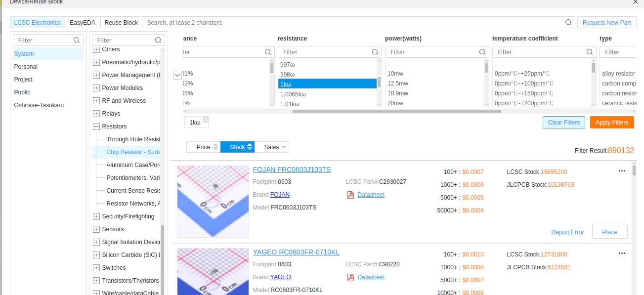This screenshot has width=644, height=295.
Task: Select Through Hole Resistors subcategory
Action: click(x=133, y=139)
